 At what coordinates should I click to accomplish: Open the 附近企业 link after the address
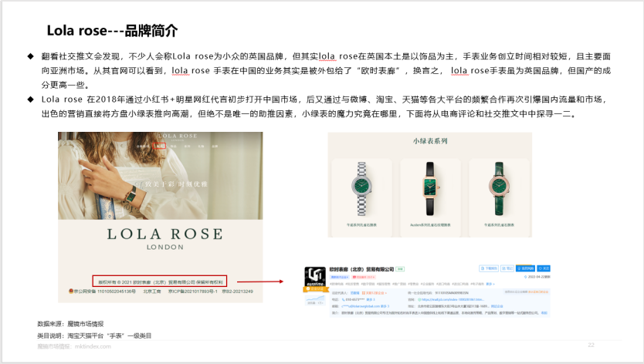pos(497,306)
